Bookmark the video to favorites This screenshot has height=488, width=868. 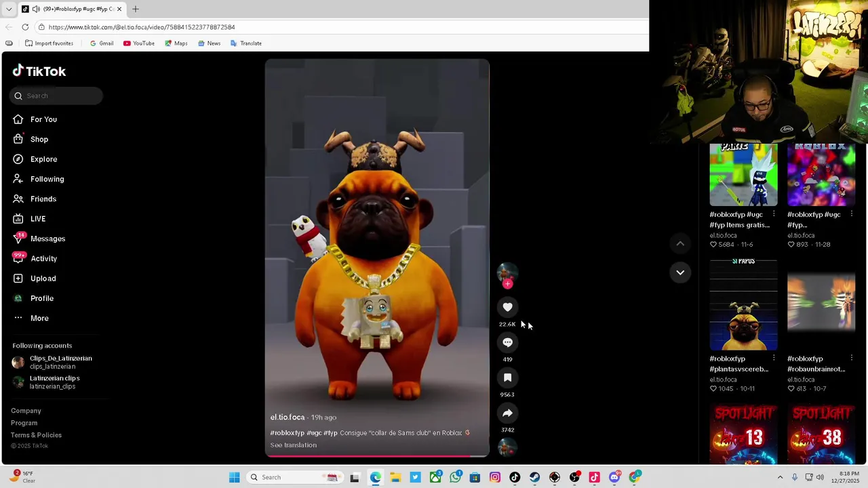point(507,378)
